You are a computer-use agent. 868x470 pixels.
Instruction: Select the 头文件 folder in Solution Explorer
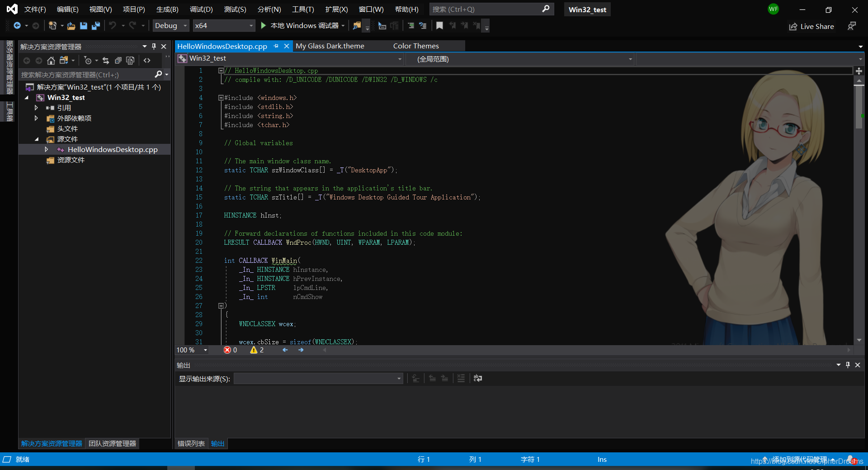click(67, 129)
